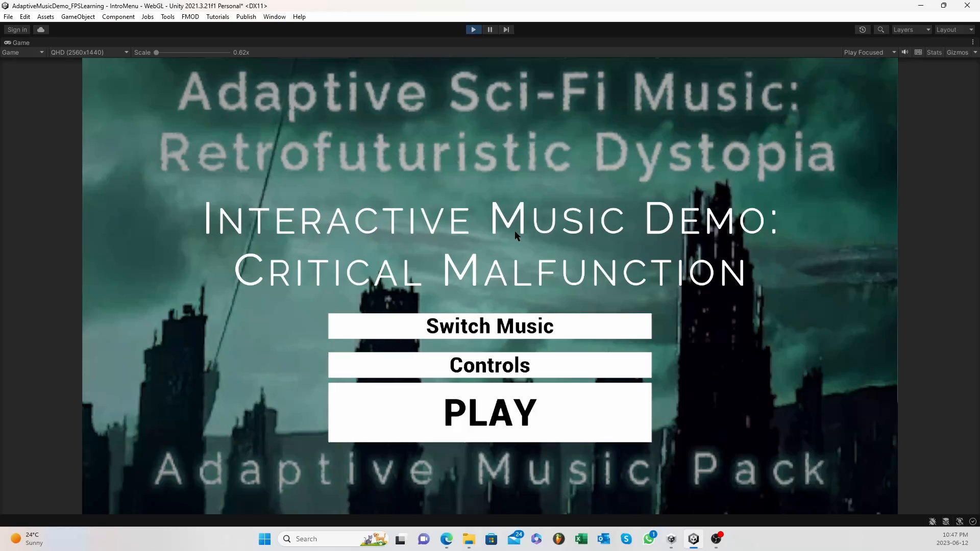This screenshot has height=551, width=980.
Task: Open the Tutorials menu
Action: point(217,16)
